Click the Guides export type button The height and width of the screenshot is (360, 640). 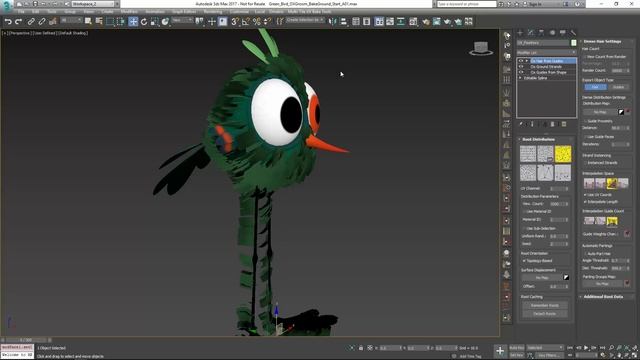(618, 87)
